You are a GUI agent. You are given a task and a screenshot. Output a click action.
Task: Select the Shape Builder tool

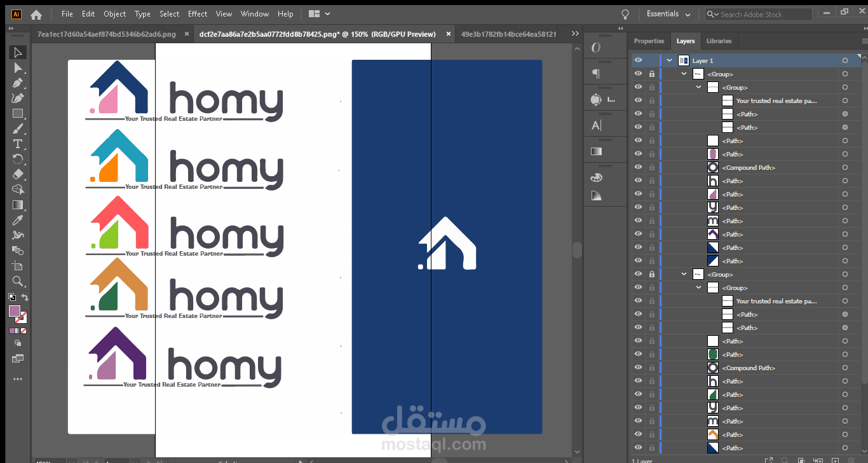point(18,190)
